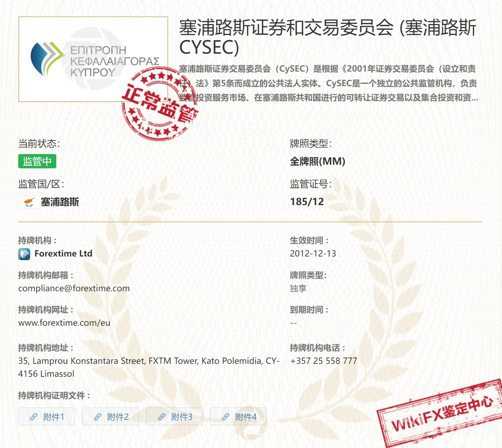This screenshot has width=502, height=448.
Task: Open attachment 附件1 link
Action: click(x=46, y=417)
